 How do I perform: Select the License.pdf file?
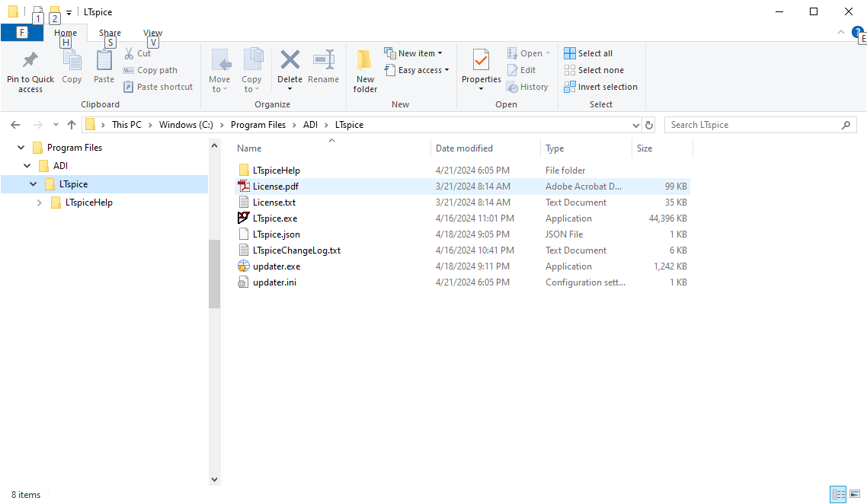pos(275,187)
